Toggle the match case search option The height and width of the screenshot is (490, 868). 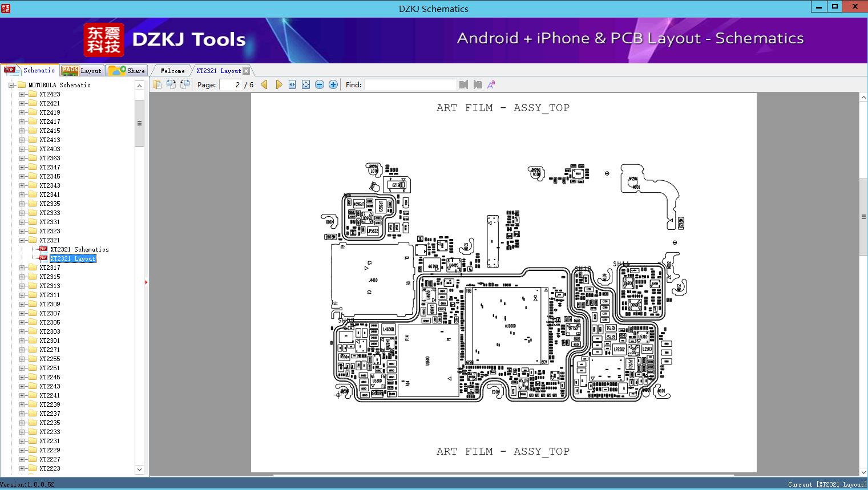click(x=491, y=84)
